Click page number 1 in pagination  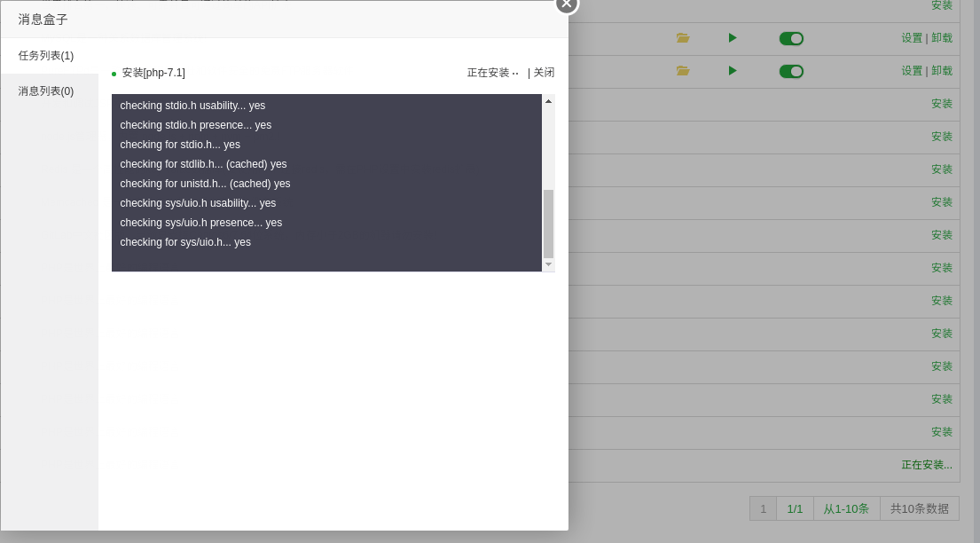(x=763, y=508)
